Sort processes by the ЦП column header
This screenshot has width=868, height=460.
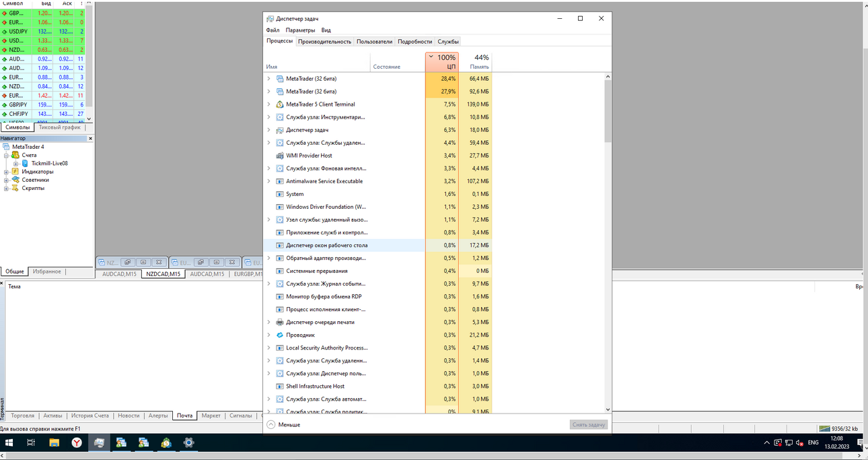442,62
